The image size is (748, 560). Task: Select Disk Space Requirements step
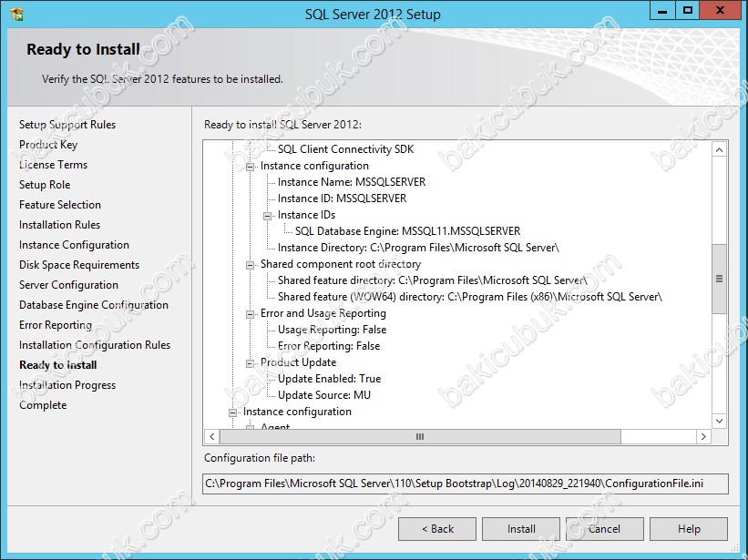click(x=79, y=264)
